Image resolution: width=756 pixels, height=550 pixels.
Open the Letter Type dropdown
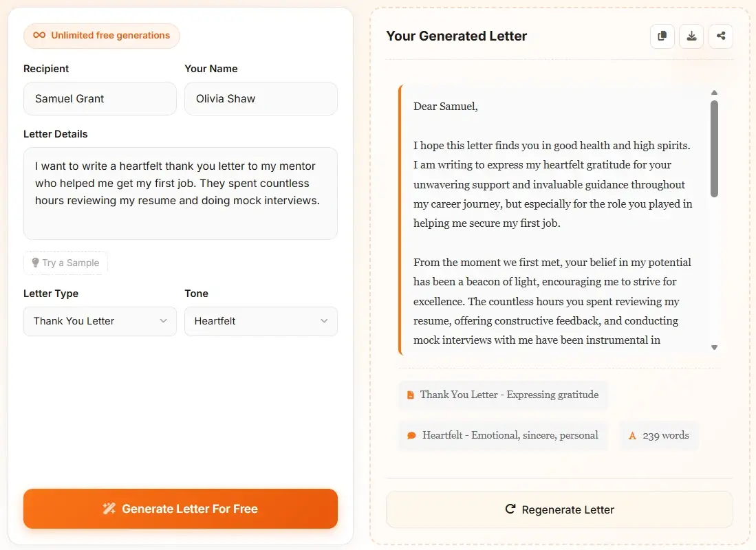tap(100, 321)
